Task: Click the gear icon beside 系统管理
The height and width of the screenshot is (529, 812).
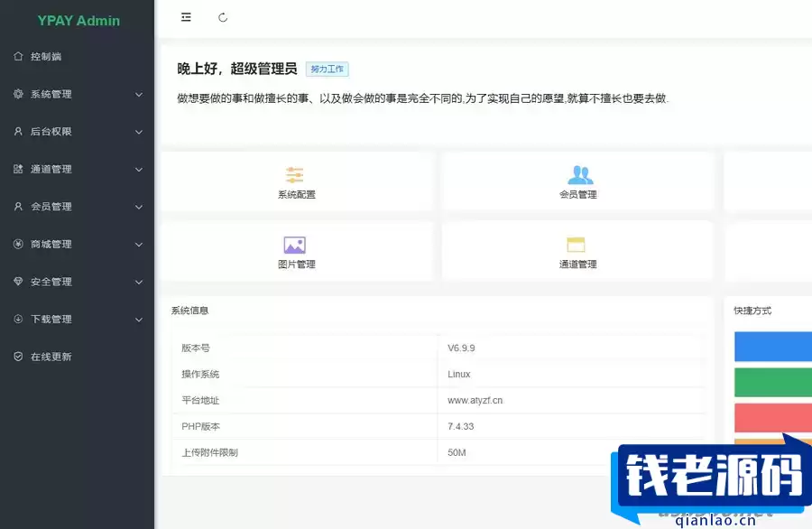Action: tap(18, 94)
